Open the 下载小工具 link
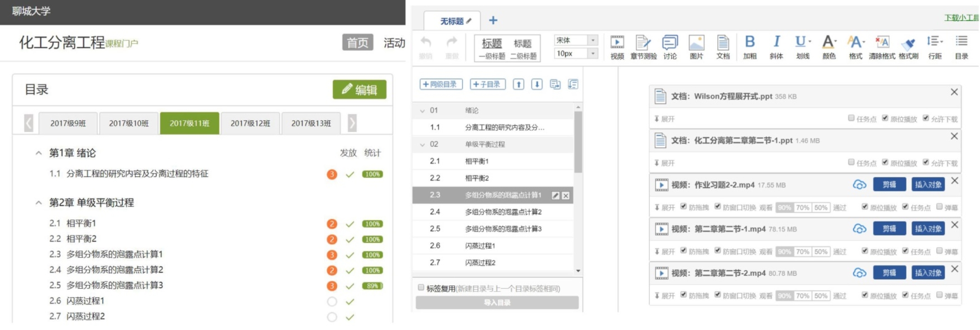 [x=961, y=18]
